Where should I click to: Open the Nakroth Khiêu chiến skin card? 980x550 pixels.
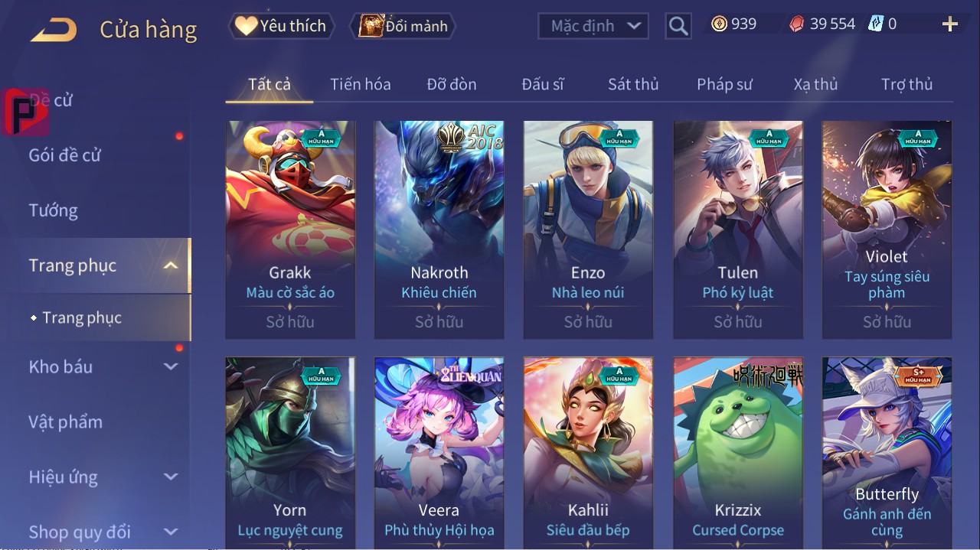point(439,229)
